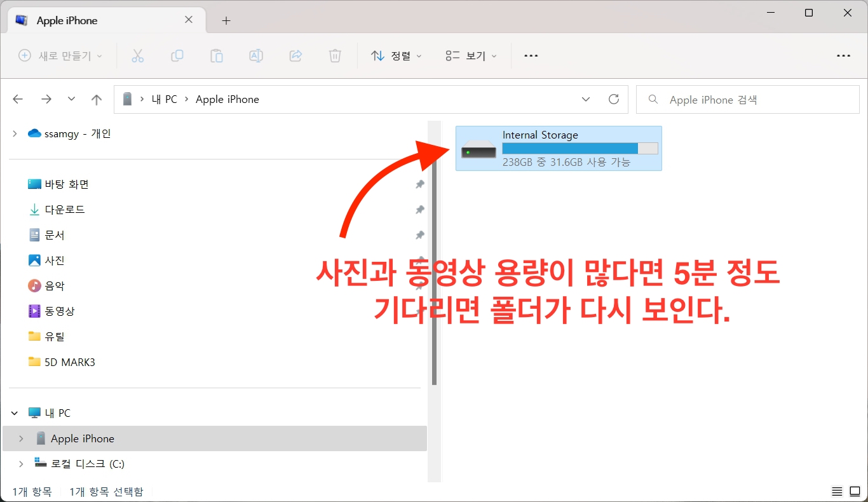Viewport: 868px width, 502px height.
Task: Click the Paste clipboard icon
Action: pyautogui.click(x=217, y=56)
